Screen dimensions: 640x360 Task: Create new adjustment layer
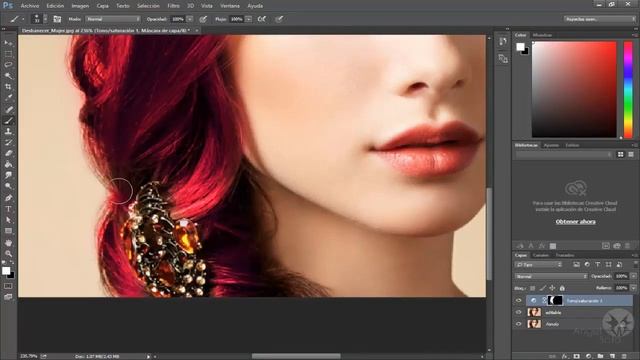588,356
